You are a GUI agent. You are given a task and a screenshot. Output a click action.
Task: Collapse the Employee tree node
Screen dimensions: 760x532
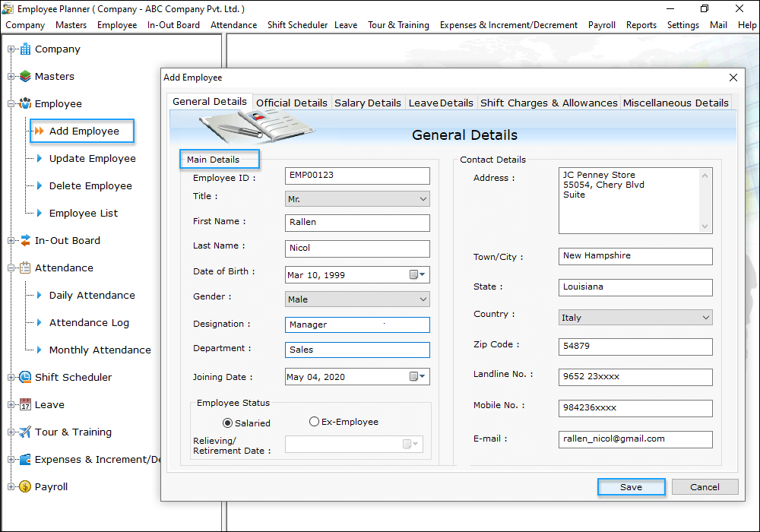tap(11, 103)
